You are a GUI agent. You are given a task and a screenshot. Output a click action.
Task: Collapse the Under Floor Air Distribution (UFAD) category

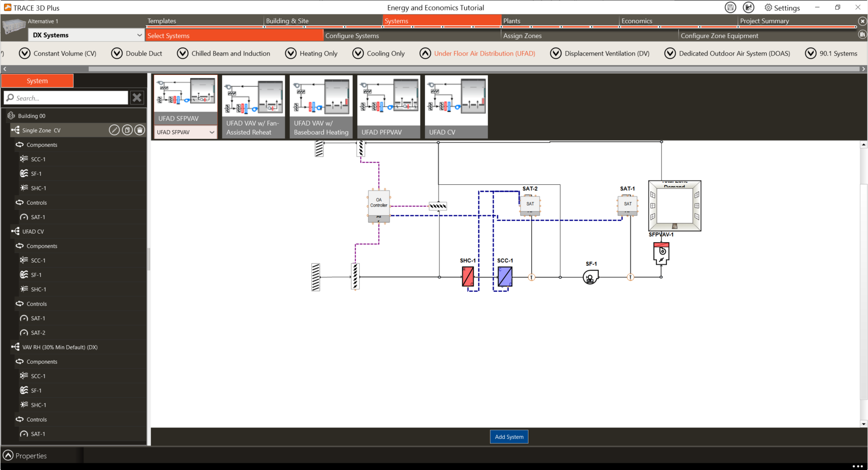coord(425,53)
